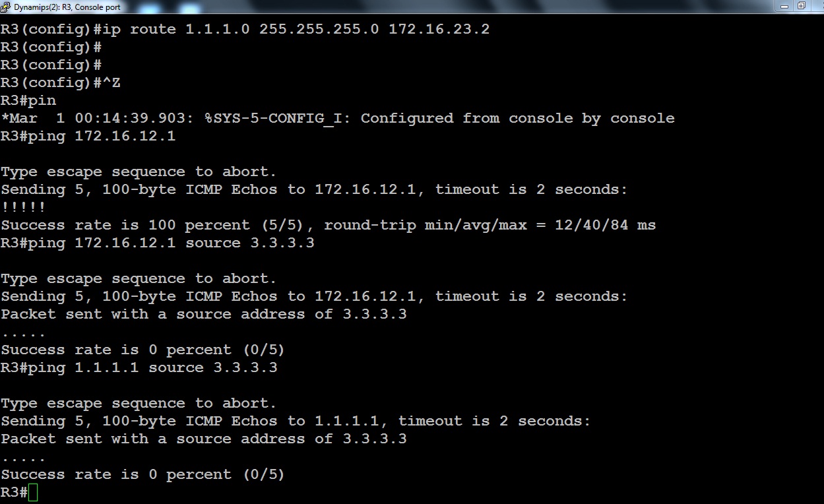Viewport: 824px width, 504px height.
Task: Click the last 'Packet sent with a source address' line
Action: (x=204, y=439)
